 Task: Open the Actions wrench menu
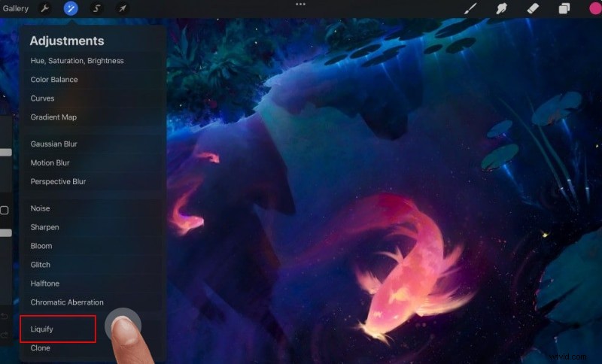coord(45,8)
